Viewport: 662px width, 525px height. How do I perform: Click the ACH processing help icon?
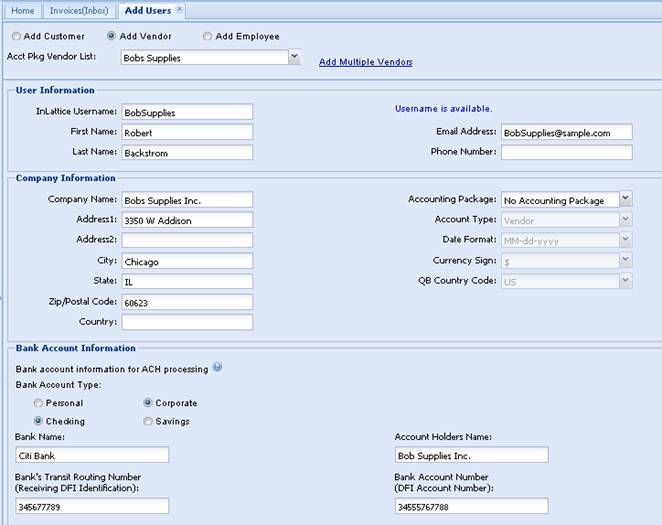tap(218, 367)
